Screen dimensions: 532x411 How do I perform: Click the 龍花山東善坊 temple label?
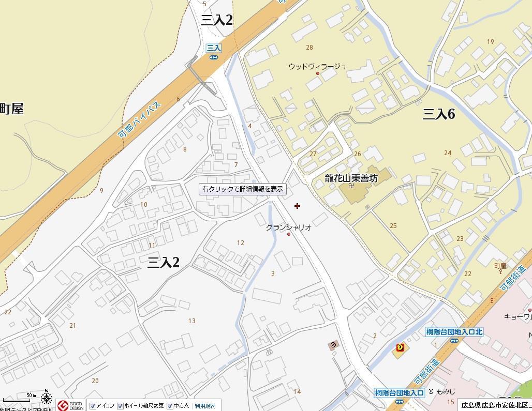(351, 178)
